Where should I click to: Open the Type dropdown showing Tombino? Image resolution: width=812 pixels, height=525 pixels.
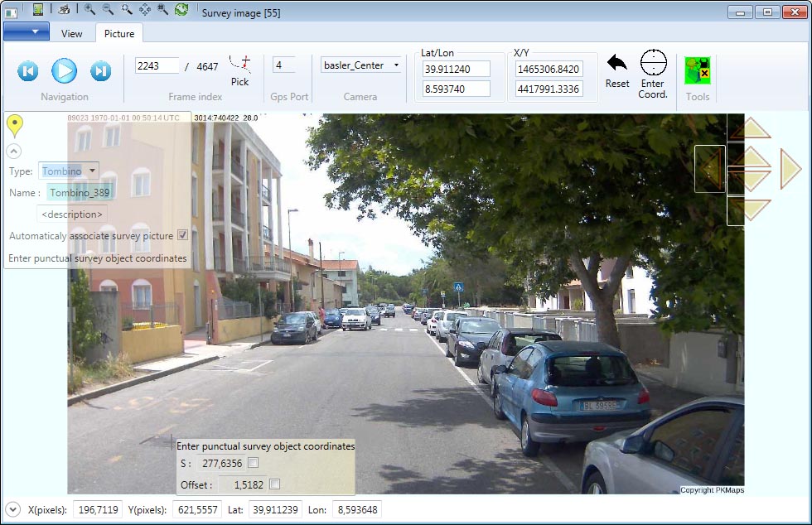coord(69,171)
